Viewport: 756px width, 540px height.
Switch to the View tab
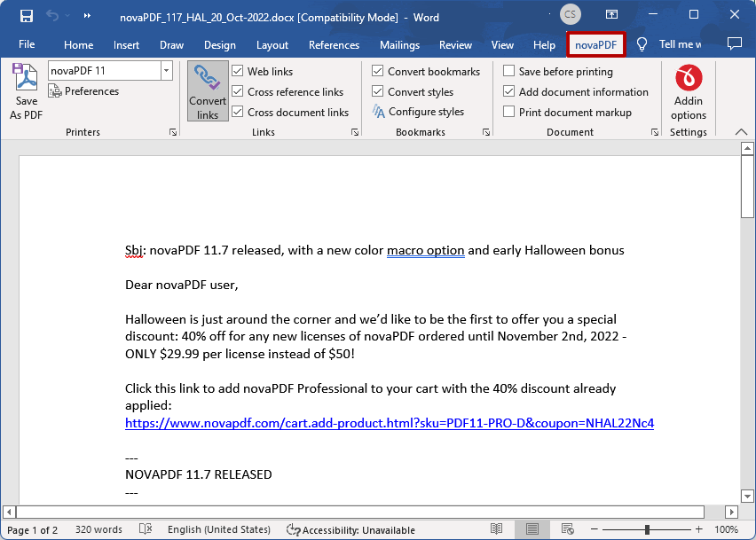click(x=502, y=45)
